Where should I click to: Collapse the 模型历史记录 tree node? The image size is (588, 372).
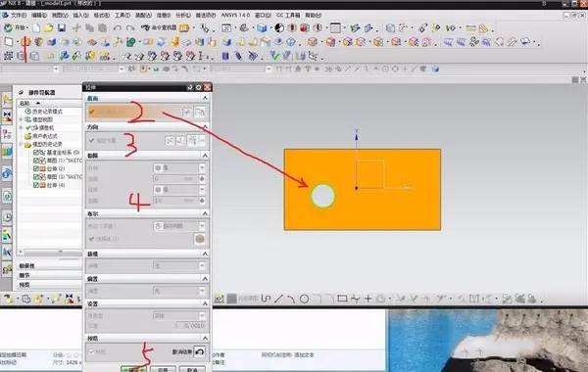(22, 144)
